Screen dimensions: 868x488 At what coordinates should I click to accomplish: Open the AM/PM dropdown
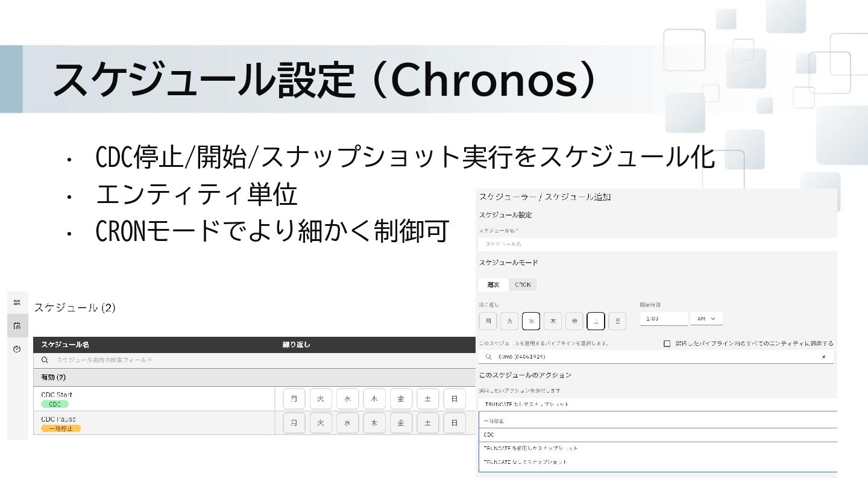pyautogui.click(x=706, y=318)
